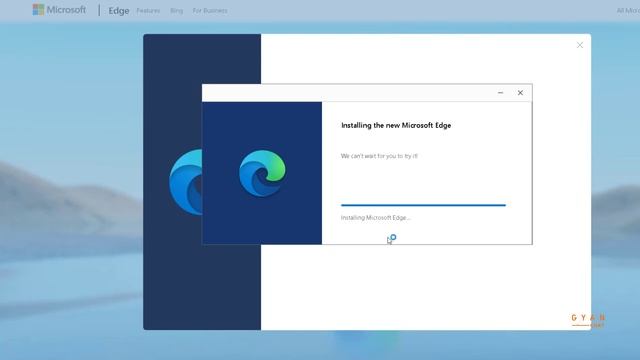Click the Microsoft logo in the header

[x=59, y=10]
